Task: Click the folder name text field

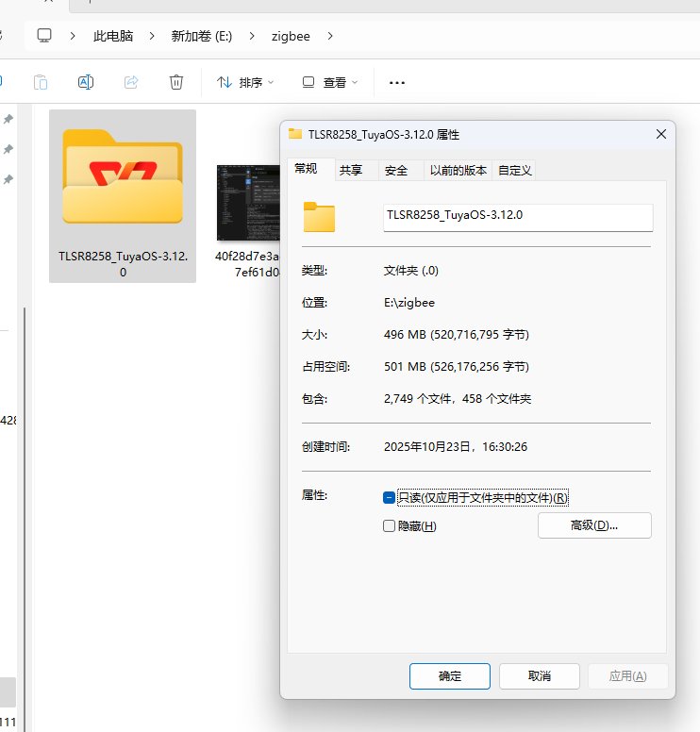Action: pos(517,215)
